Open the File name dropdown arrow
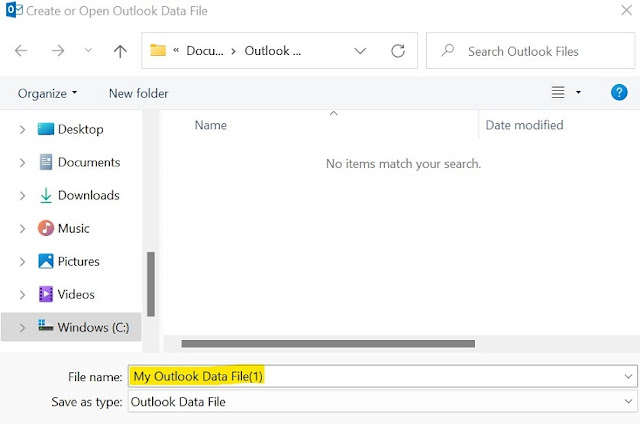640x424 pixels. tap(628, 376)
